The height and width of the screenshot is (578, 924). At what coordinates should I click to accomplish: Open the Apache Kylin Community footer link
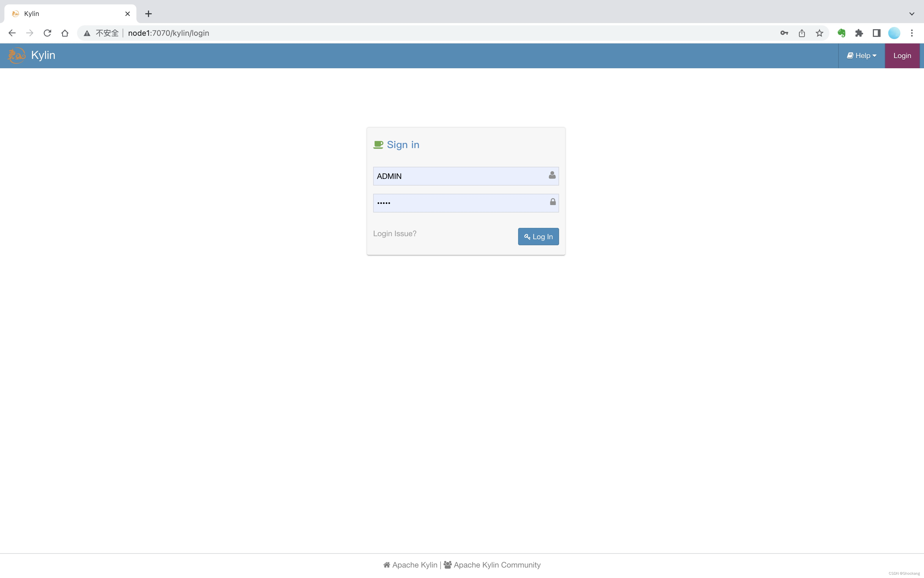point(492,565)
